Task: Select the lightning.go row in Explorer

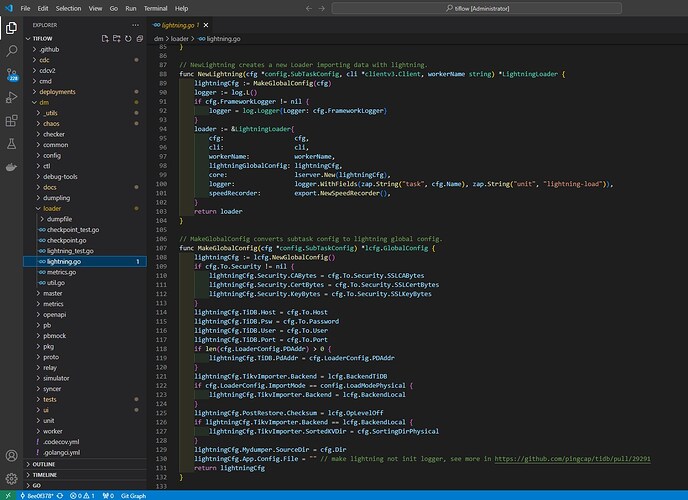Action: point(85,262)
